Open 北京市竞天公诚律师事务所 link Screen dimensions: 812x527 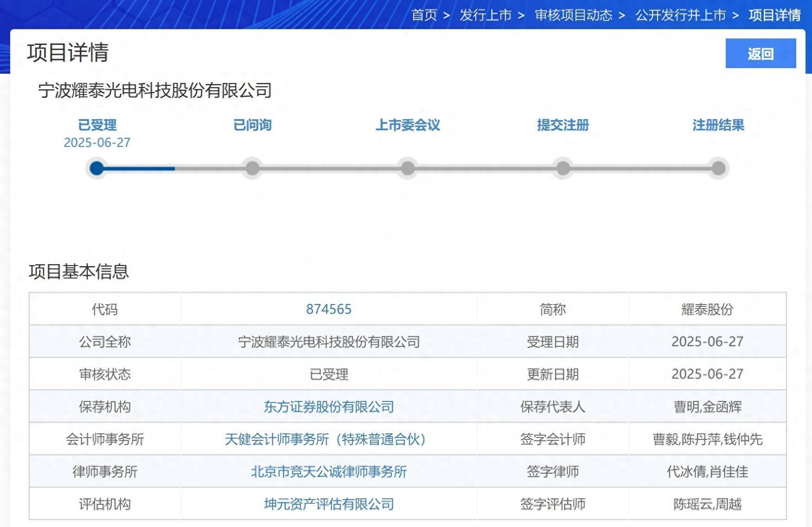329,471
